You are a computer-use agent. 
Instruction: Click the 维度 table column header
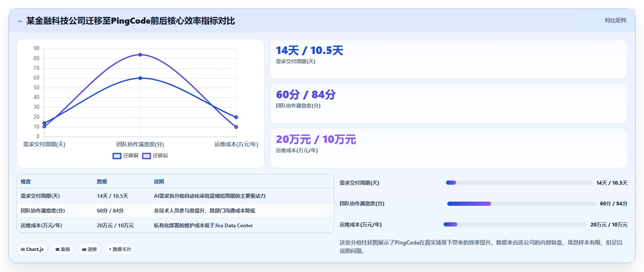click(55, 182)
